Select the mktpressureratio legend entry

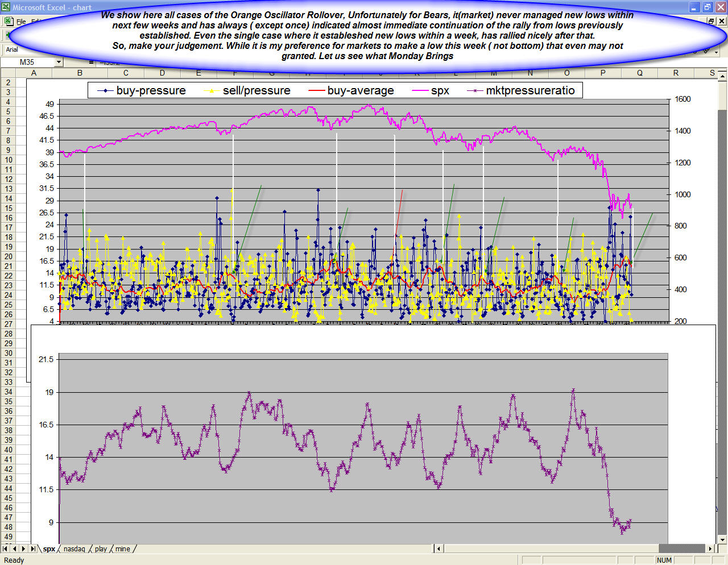[x=520, y=90]
